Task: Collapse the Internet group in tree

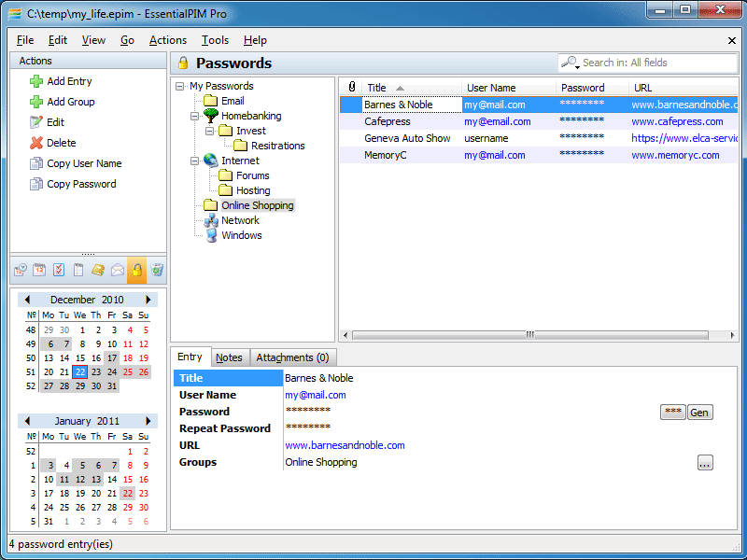Action: 196,161
